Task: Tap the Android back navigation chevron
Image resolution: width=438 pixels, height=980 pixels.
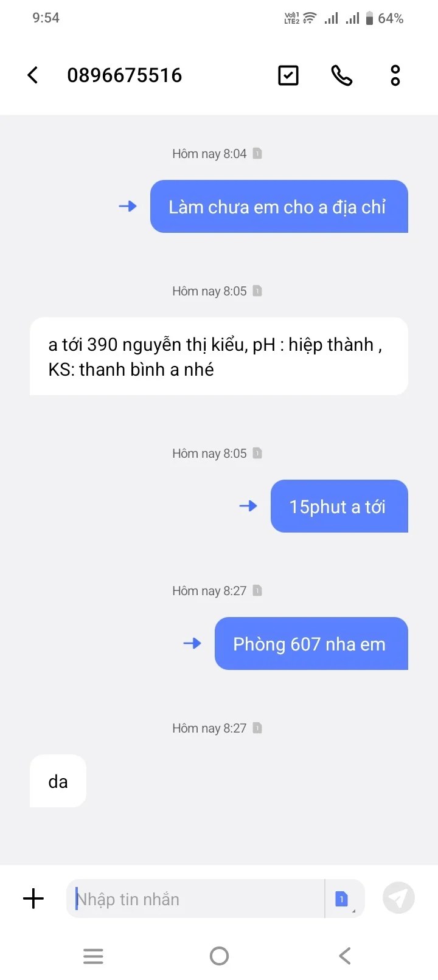Action: point(345,956)
